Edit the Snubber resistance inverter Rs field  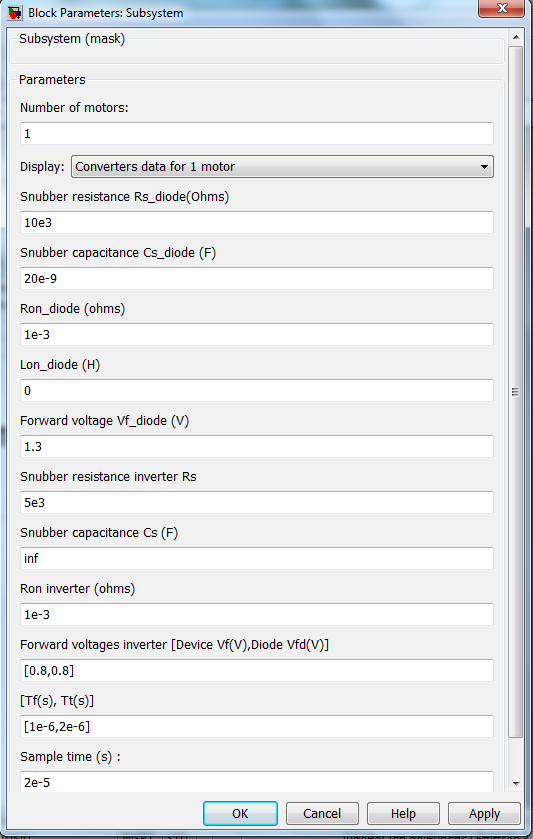(x=257, y=502)
